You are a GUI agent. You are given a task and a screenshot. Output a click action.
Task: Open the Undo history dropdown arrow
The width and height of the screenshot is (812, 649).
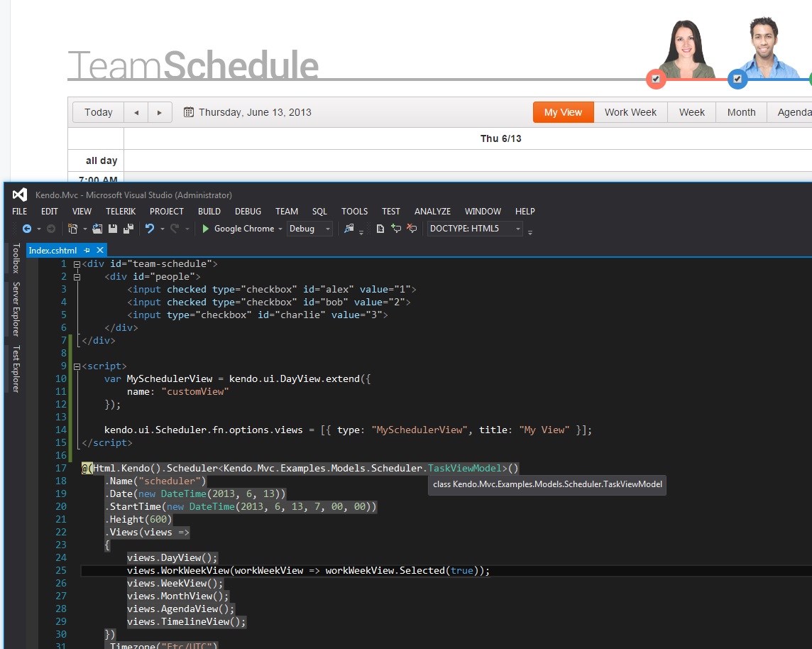162,229
